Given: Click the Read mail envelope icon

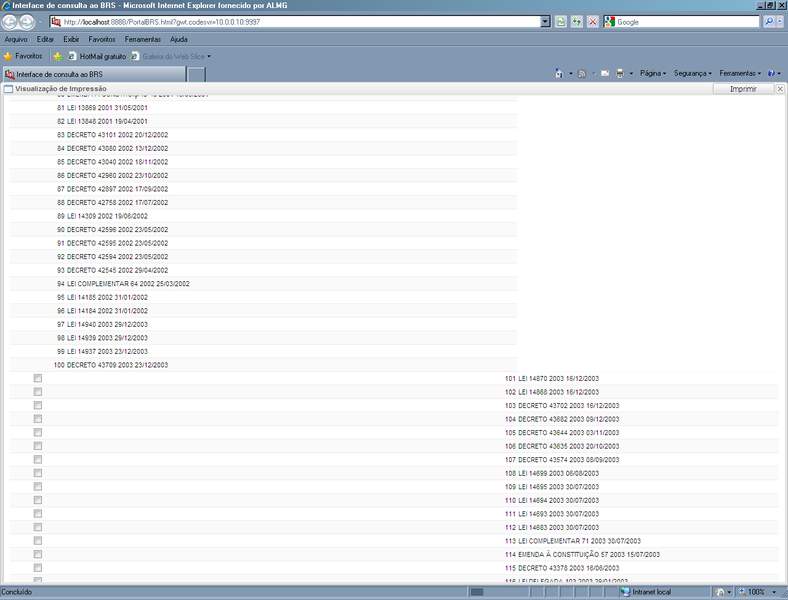Looking at the screenshot, I should [605, 73].
